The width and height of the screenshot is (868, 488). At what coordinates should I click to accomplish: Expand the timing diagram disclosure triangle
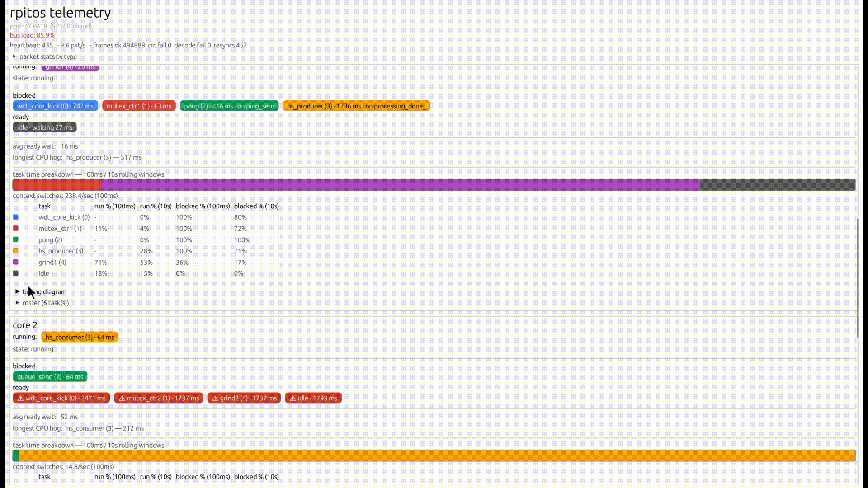pyautogui.click(x=18, y=291)
